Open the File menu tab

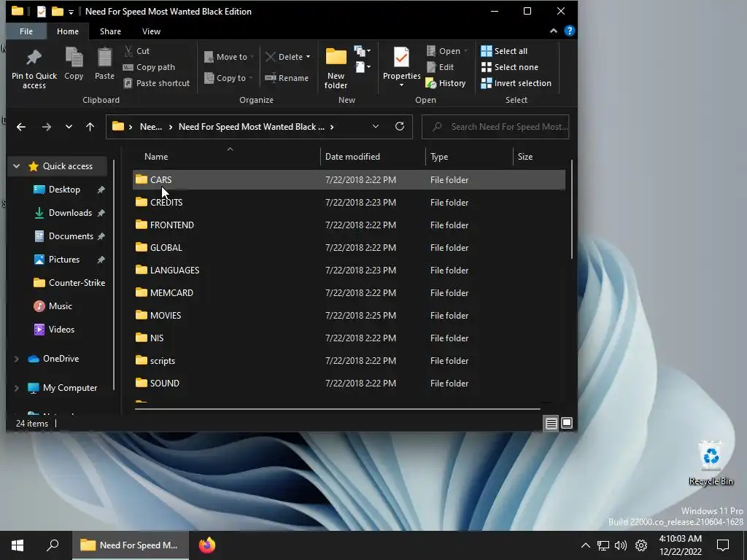coord(26,31)
